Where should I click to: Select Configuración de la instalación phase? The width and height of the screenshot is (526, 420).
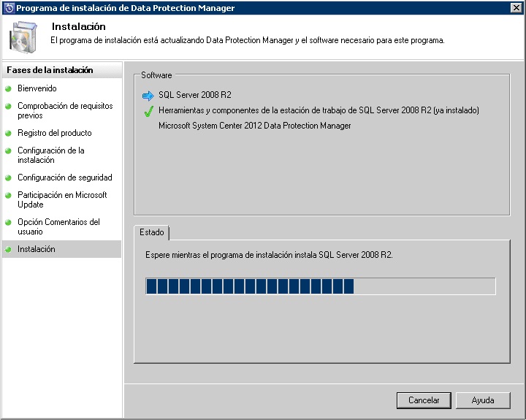50,155
